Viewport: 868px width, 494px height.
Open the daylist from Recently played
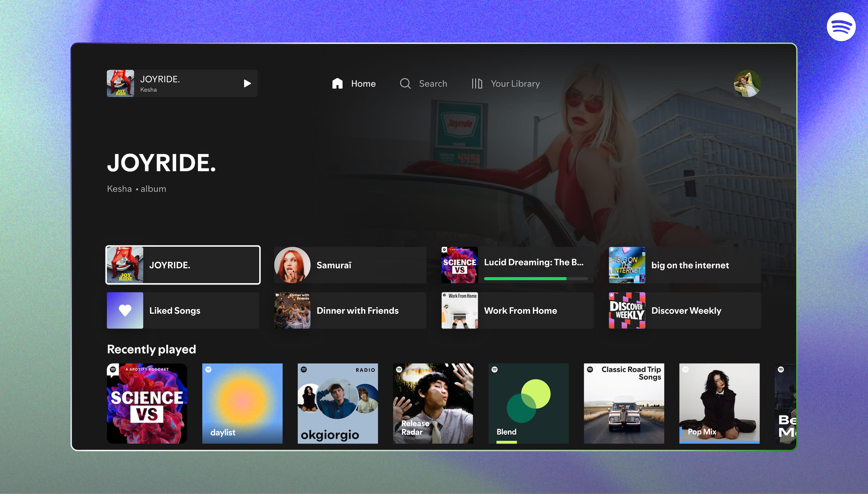(x=242, y=403)
